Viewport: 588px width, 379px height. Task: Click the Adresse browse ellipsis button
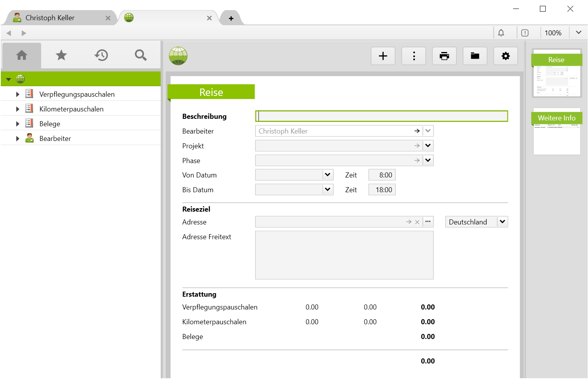pyautogui.click(x=428, y=222)
